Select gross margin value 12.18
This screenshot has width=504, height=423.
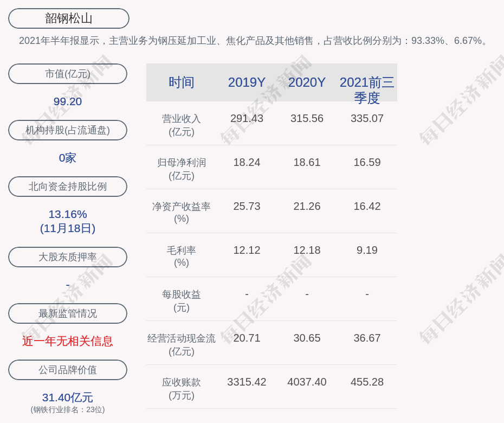307,250
